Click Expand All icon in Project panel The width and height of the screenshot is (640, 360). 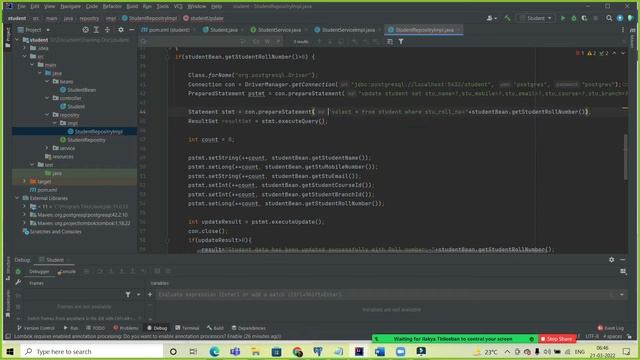point(96,30)
